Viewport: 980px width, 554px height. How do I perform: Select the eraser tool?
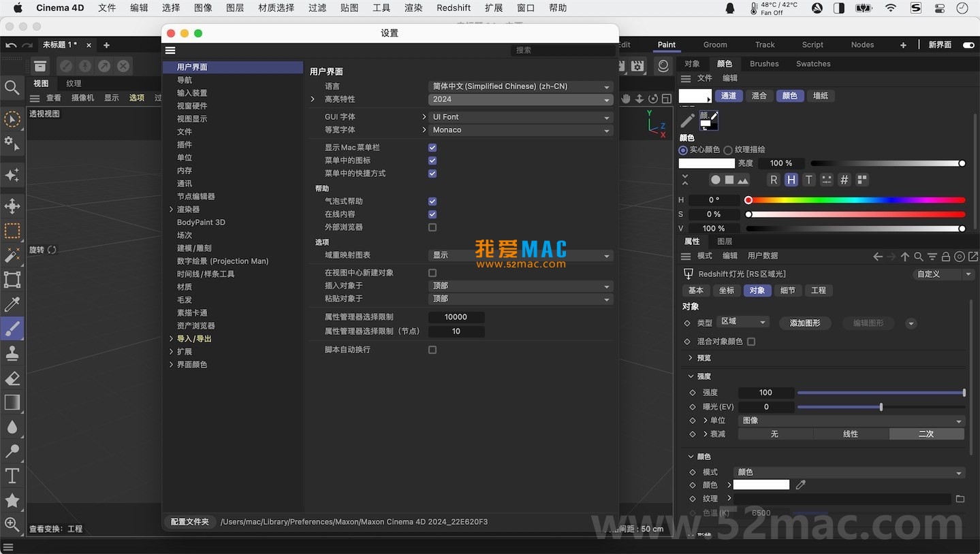tap(12, 378)
